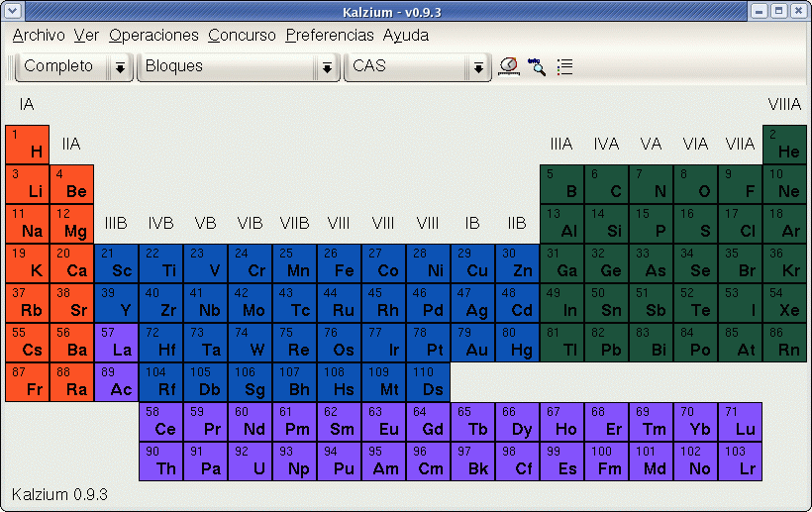The image size is (812, 512).
Task: Open the Concurso menu
Action: coord(242,36)
